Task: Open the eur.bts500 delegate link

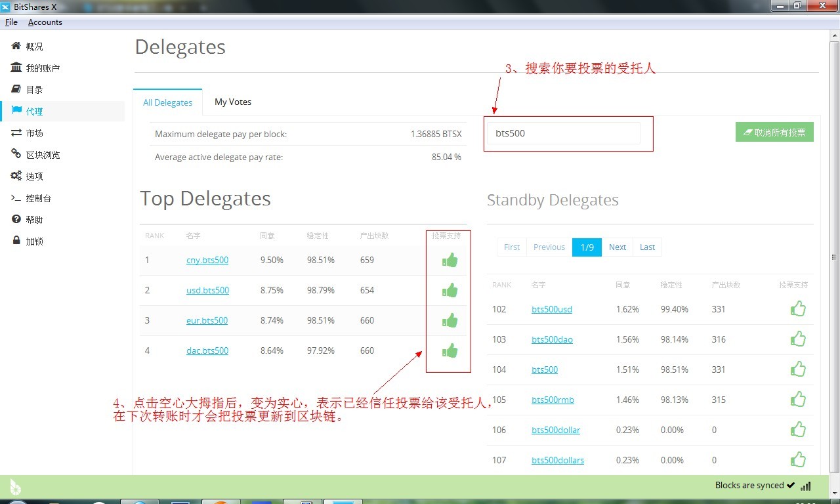Action: coord(207,320)
